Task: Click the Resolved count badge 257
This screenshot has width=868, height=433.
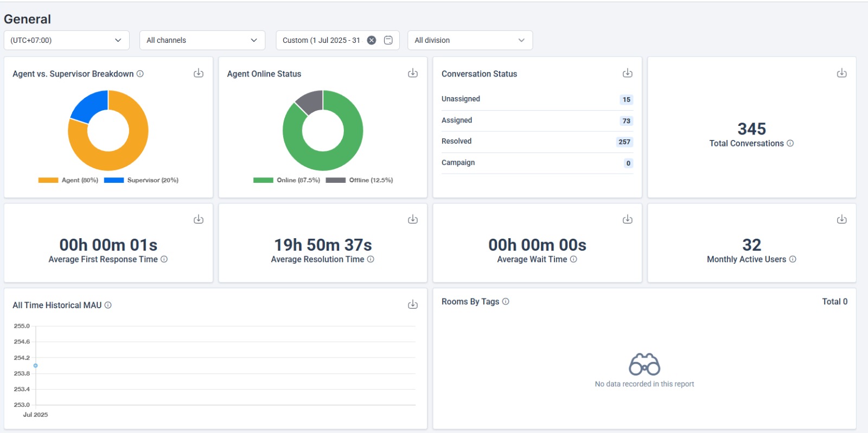Action: [x=624, y=142]
